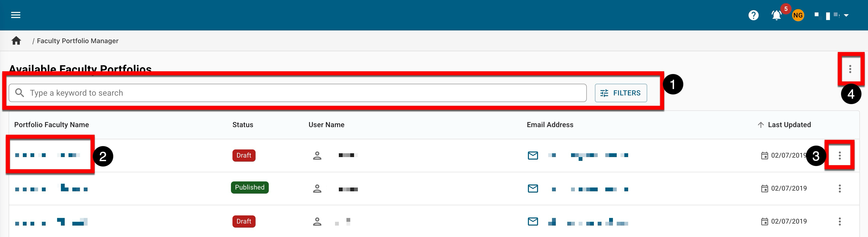Sort by Last Updated column header

click(789, 125)
